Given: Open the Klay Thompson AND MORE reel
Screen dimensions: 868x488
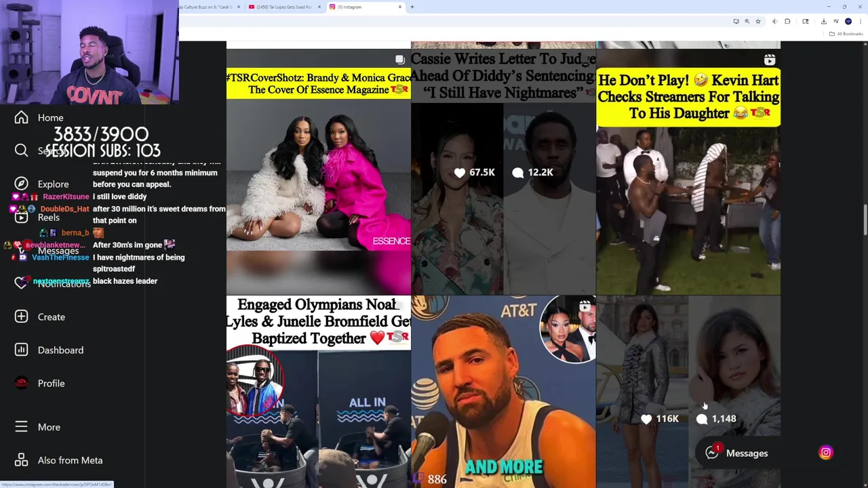Looking at the screenshot, I should (x=503, y=392).
